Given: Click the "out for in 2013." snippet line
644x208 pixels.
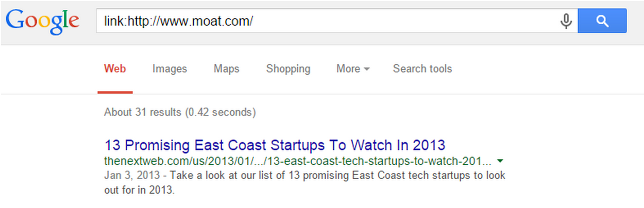Looking at the screenshot, I should [x=139, y=190].
